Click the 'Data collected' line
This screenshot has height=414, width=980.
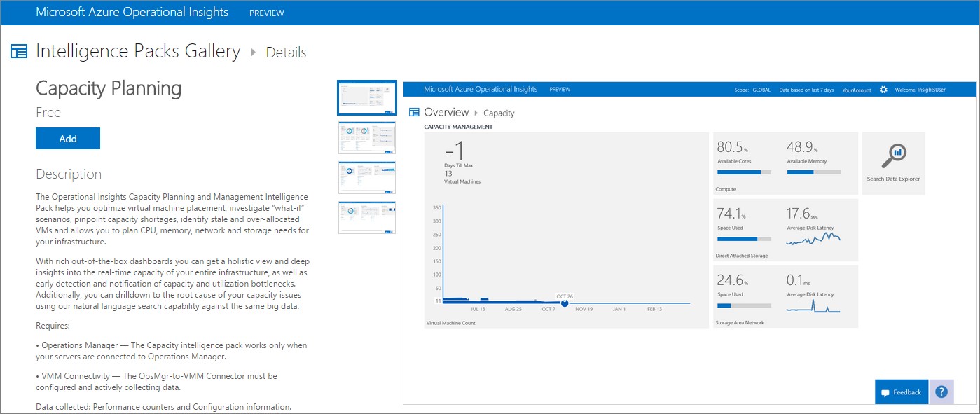[x=163, y=407]
